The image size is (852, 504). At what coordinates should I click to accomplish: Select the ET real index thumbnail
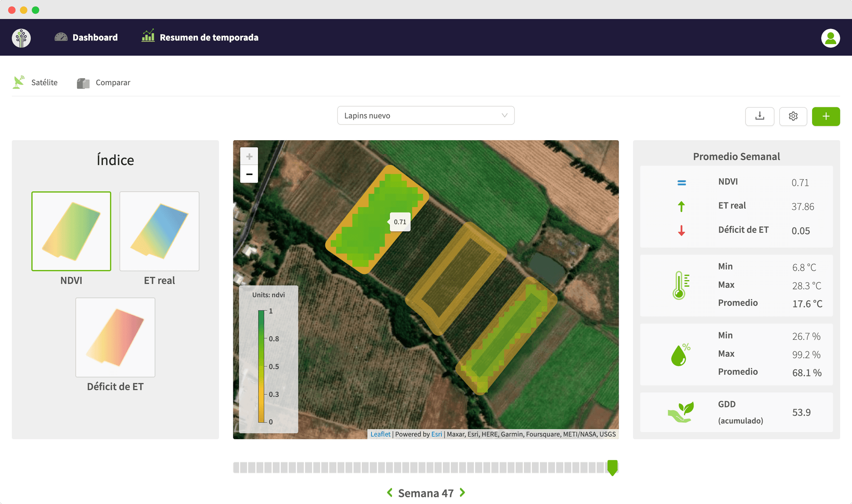coord(159,231)
